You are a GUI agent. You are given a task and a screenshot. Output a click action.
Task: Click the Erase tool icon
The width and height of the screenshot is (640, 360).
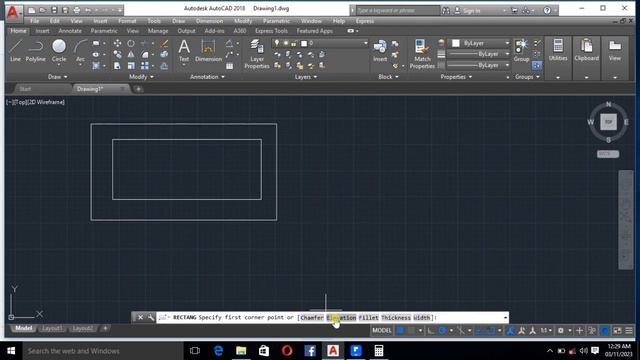tap(164, 43)
